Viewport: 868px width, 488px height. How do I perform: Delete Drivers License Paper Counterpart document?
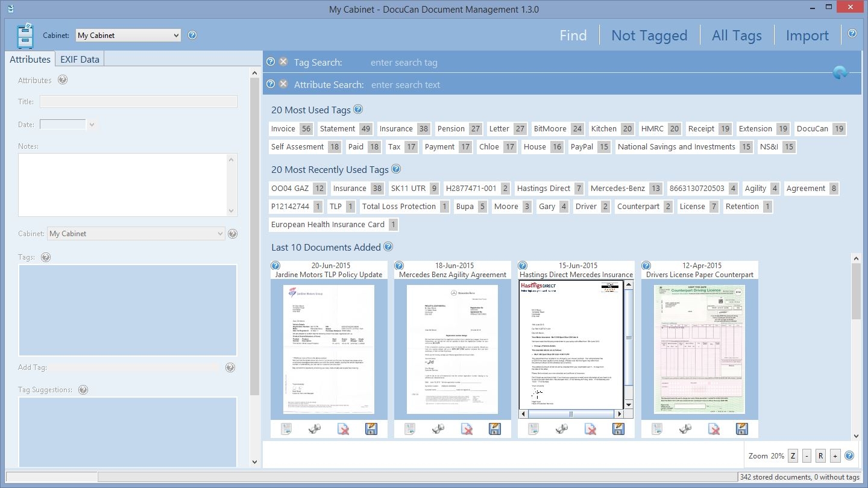point(714,429)
